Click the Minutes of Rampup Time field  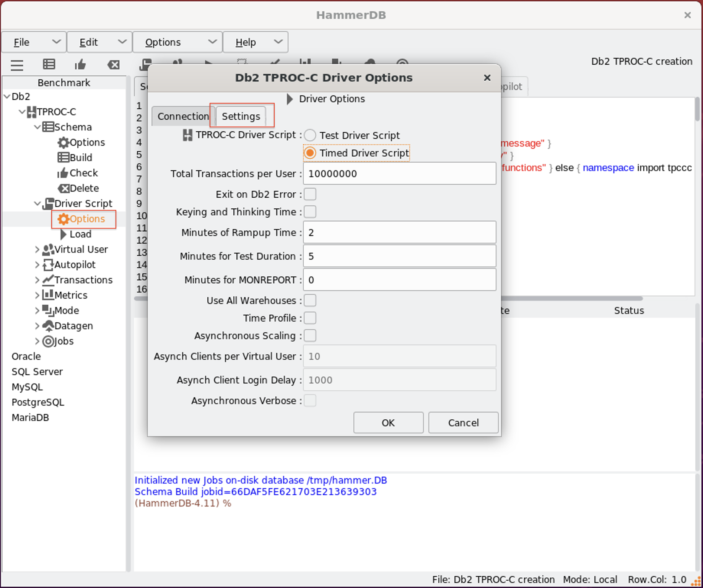400,232
